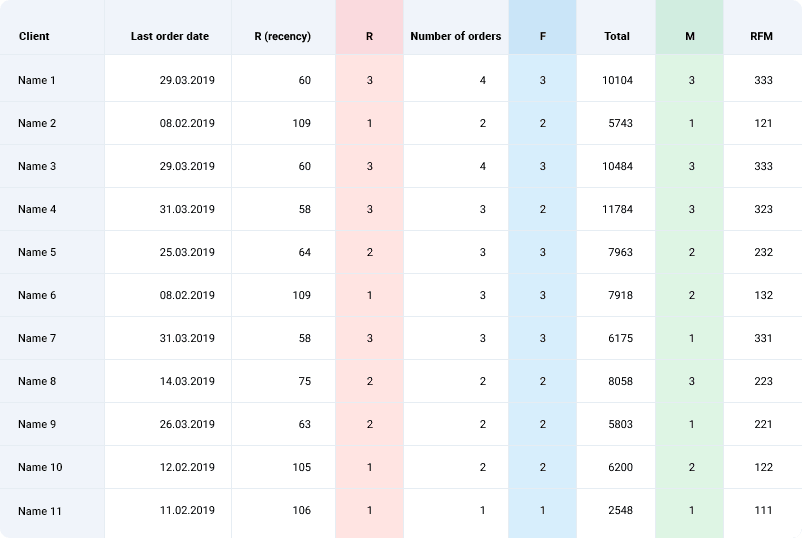
Task: Click the total value 11784
Action: tap(617, 209)
